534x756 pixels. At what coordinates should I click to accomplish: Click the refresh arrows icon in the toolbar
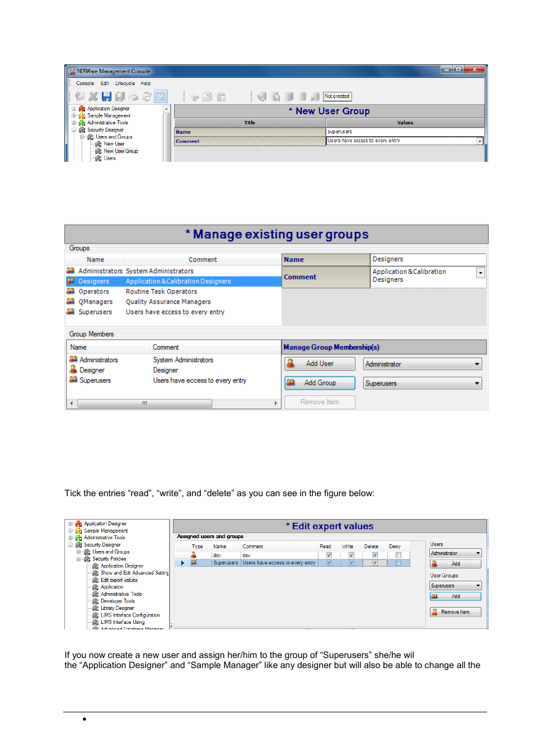click(147, 97)
